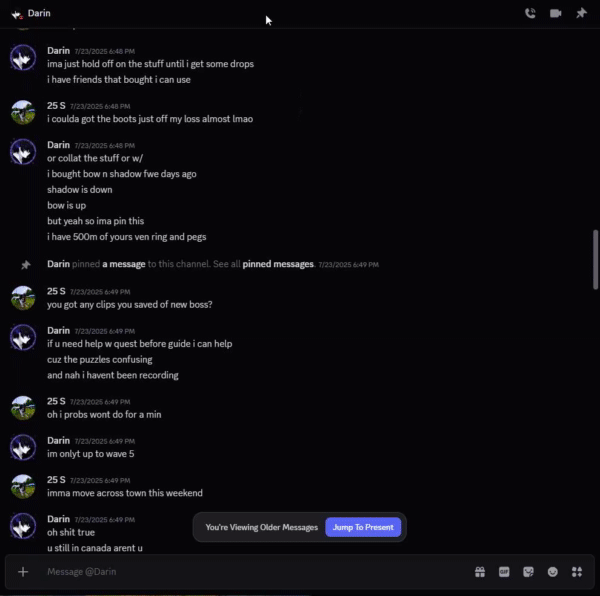Open the GIF picker

504,572
